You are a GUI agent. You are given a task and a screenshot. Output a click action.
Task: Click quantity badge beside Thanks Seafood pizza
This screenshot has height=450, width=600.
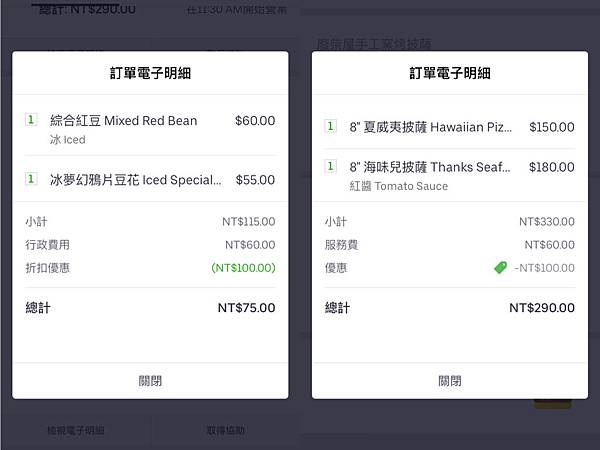click(330, 166)
